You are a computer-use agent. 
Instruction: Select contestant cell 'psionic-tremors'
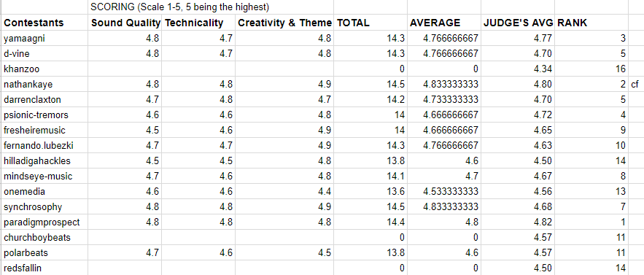tap(44, 115)
